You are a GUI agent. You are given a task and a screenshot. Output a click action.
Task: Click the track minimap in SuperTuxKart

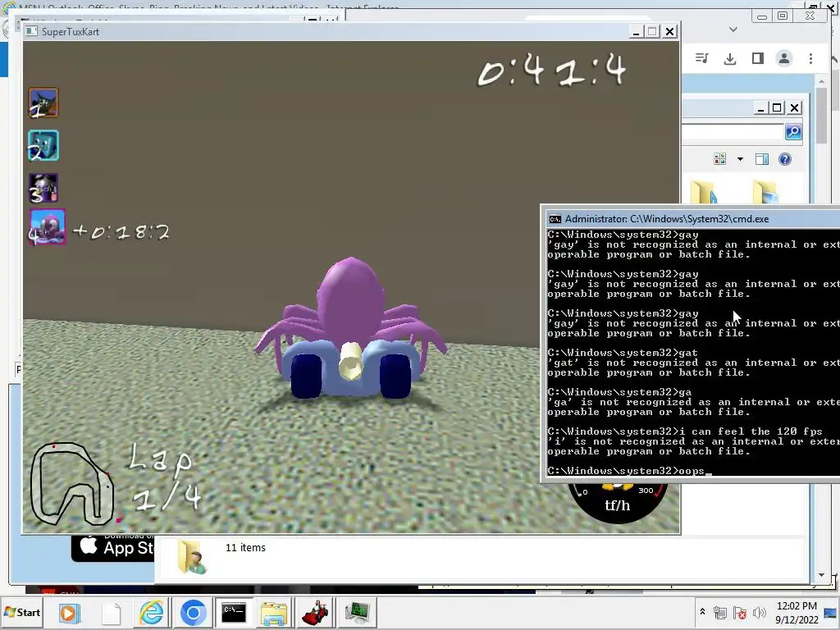[x=72, y=484]
